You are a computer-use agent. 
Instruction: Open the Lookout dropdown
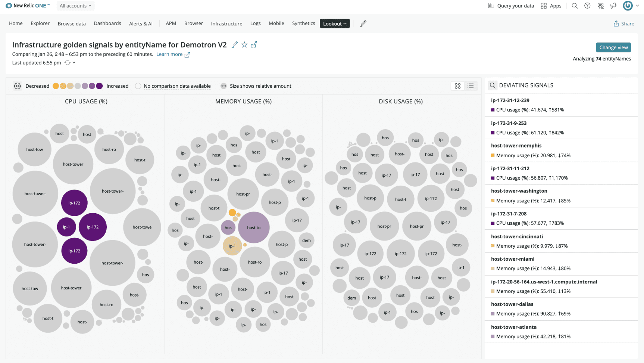click(x=334, y=23)
